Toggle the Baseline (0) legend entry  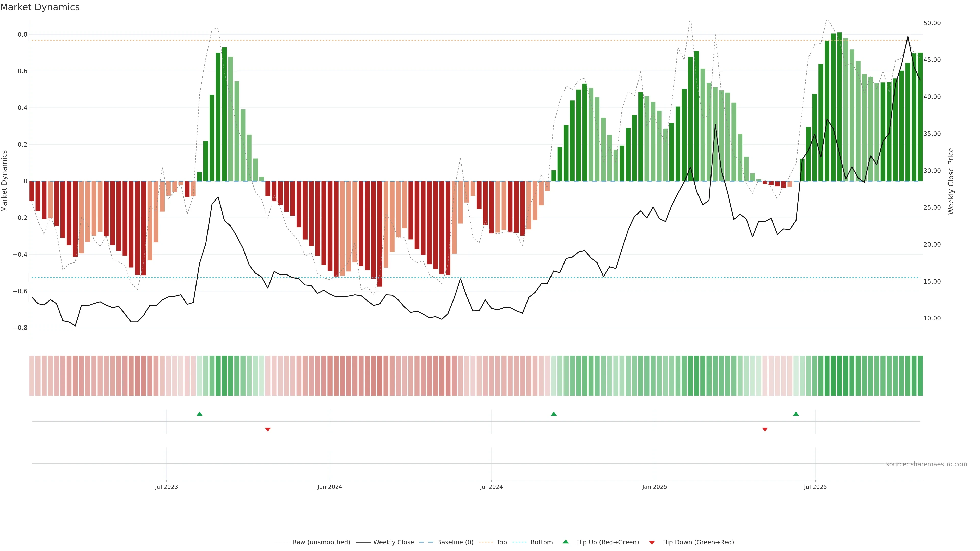coord(455,542)
